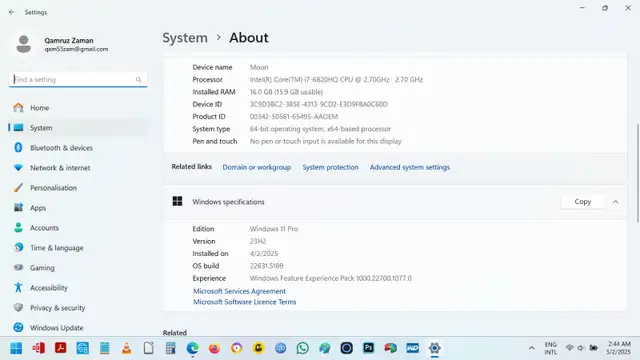The width and height of the screenshot is (640, 360).
Task: Open the blue notepad-style taskbar icon
Action: point(104,348)
